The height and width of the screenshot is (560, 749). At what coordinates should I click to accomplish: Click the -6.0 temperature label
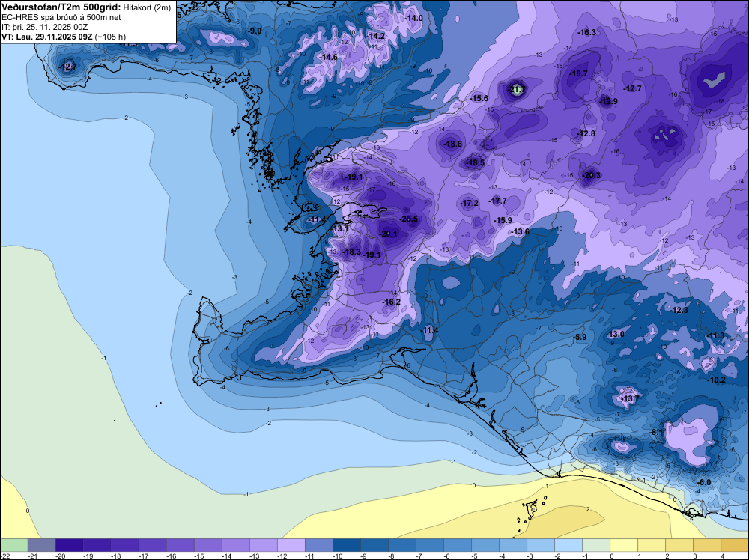point(704,482)
